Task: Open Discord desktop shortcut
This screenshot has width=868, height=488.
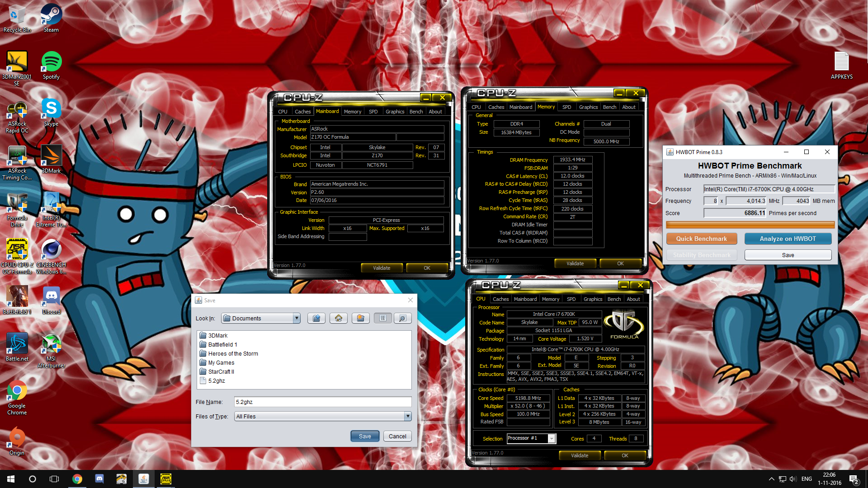Action: 51,300
